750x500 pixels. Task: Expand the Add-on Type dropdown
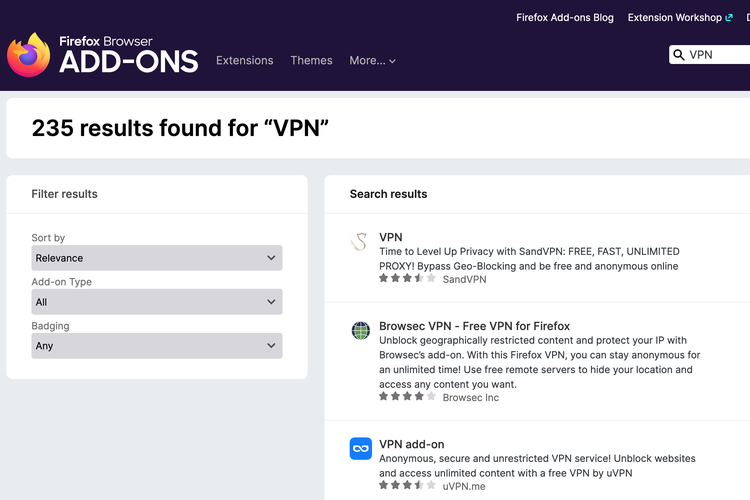(x=157, y=302)
